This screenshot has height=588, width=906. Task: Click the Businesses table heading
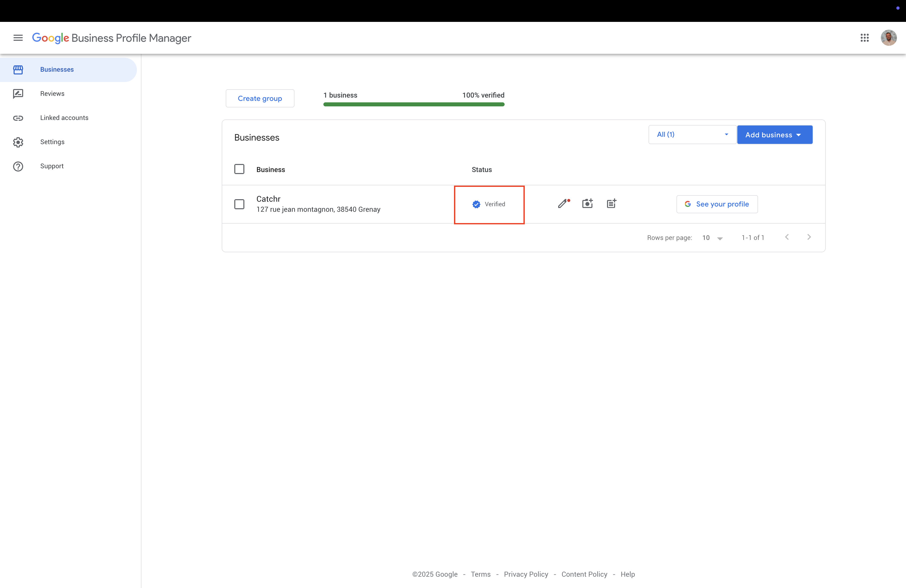tap(256, 138)
